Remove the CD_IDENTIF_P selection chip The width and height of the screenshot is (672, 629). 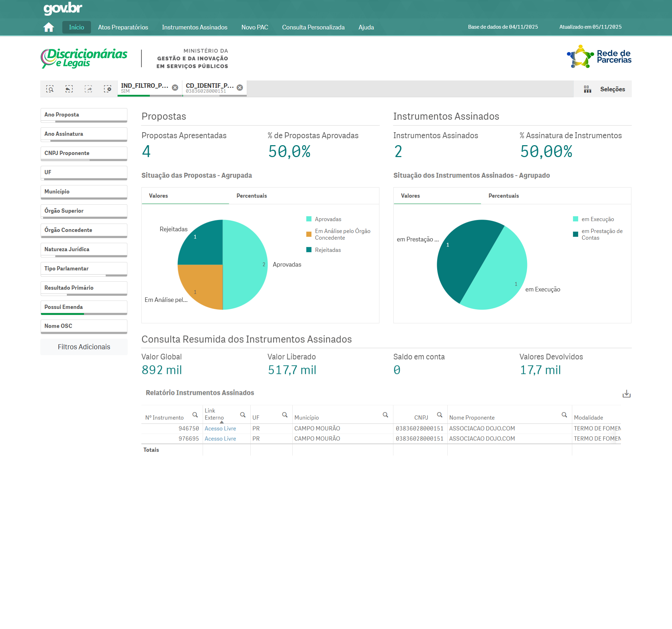(x=240, y=88)
